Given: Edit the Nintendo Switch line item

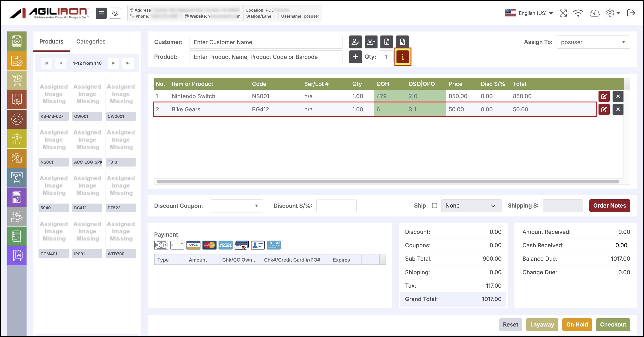Looking at the screenshot, I should pyautogui.click(x=604, y=96).
